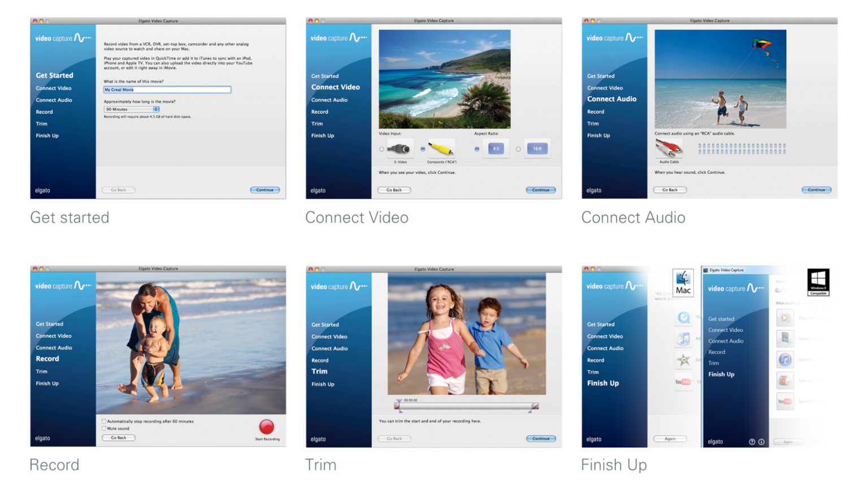The image size is (868, 488).
Task: Click 'Record' step in the Get Started window
Action: pyautogui.click(x=44, y=112)
